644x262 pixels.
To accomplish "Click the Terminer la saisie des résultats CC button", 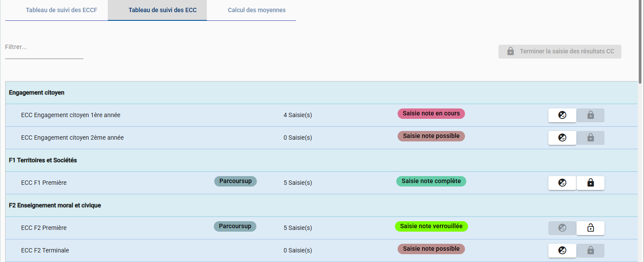I will pyautogui.click(x=560, y=52).
